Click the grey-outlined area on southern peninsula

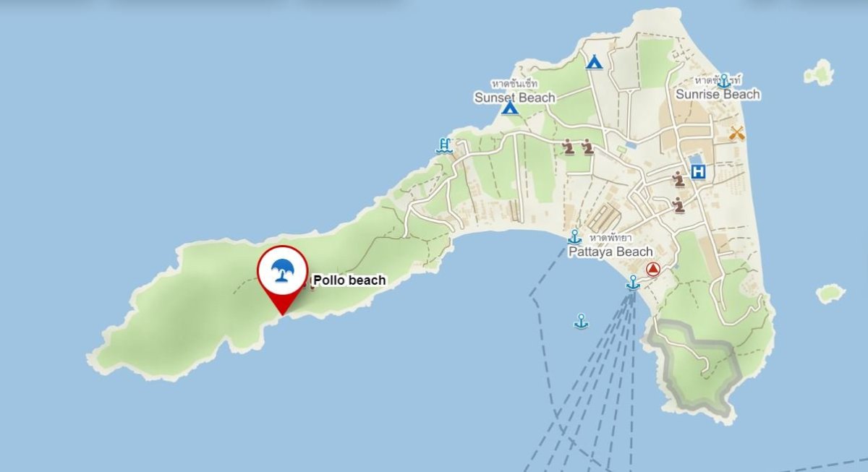click(x=694, y=365)
